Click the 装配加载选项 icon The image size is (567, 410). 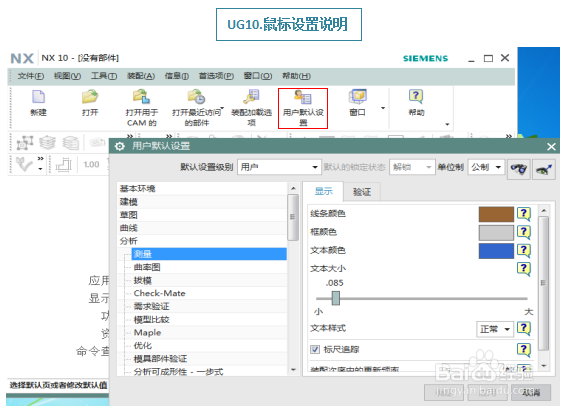(x=251, y=97)
